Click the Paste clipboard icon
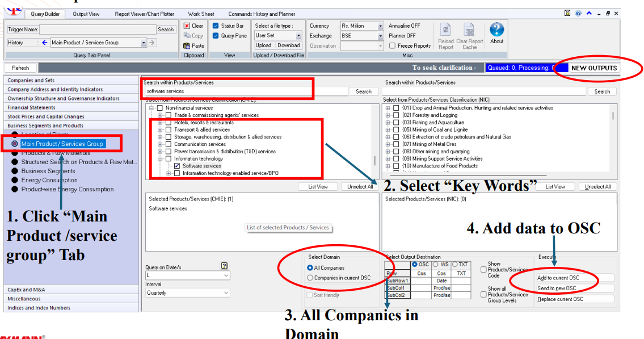The image size is (644, 339). (187, 45)
